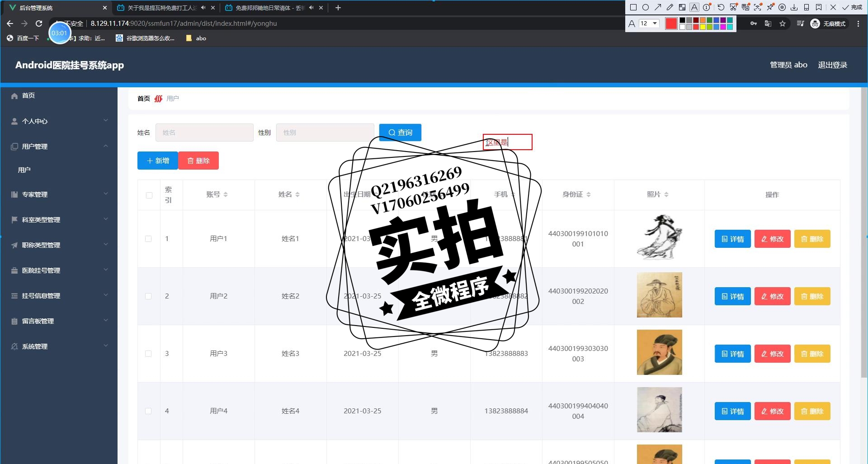Click the password key icon
The height and width of the screenshot is (464, 868).
pyautogui.click(x=754, y=24)
